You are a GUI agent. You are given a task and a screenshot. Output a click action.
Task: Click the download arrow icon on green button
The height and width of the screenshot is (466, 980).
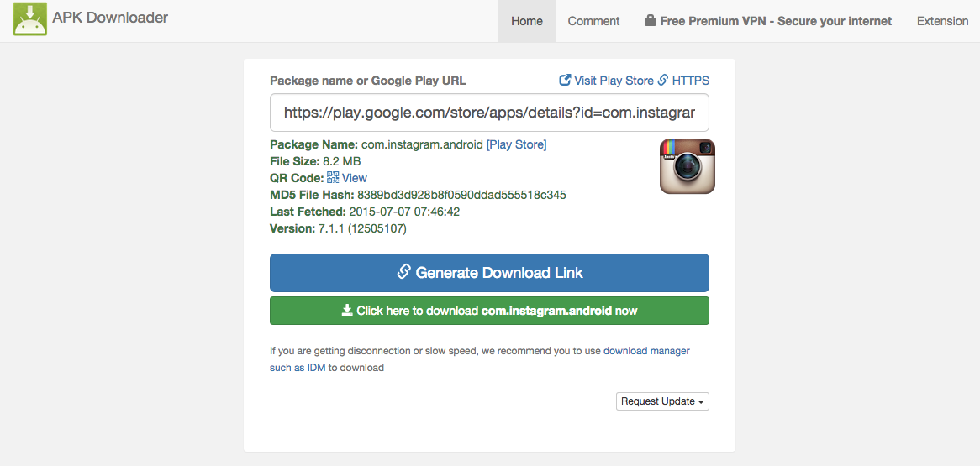347,311
